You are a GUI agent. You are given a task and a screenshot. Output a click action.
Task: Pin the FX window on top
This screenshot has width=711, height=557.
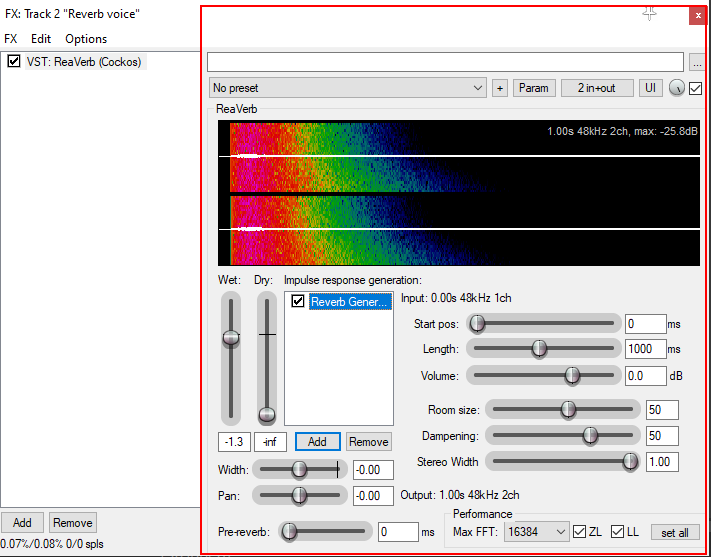point(649,14)
